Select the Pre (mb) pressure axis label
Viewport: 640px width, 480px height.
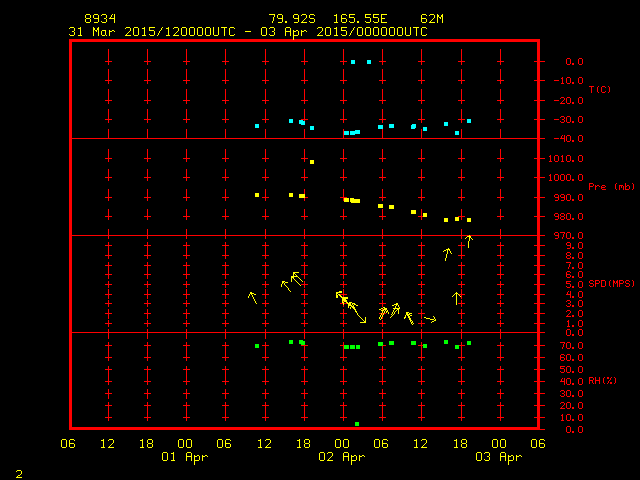point(611,187)
